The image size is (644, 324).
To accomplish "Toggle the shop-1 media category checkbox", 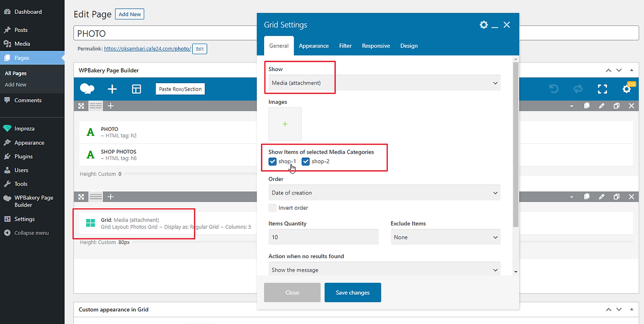I will (273, 161).
